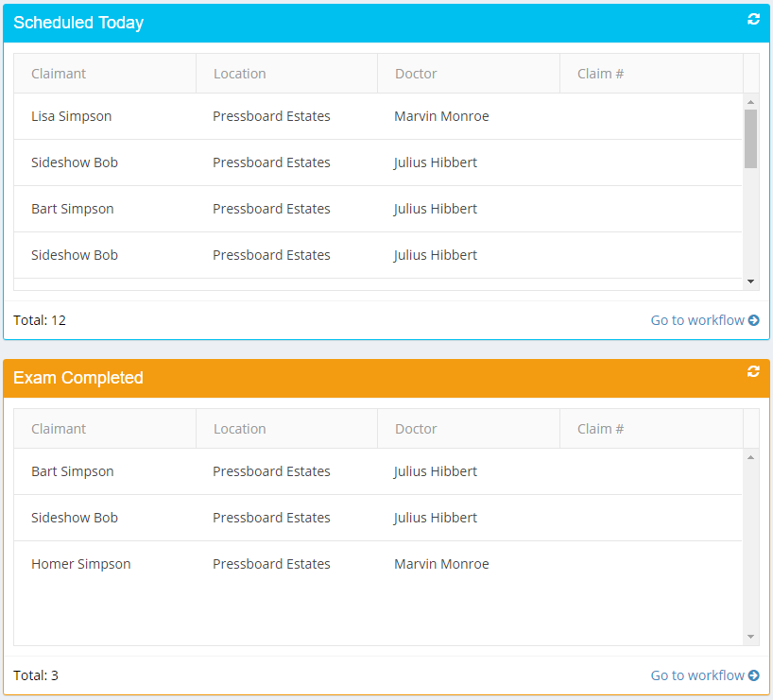Sort Exam Completed by Claimant column
773x700 pixels.
tap(59, 429)
